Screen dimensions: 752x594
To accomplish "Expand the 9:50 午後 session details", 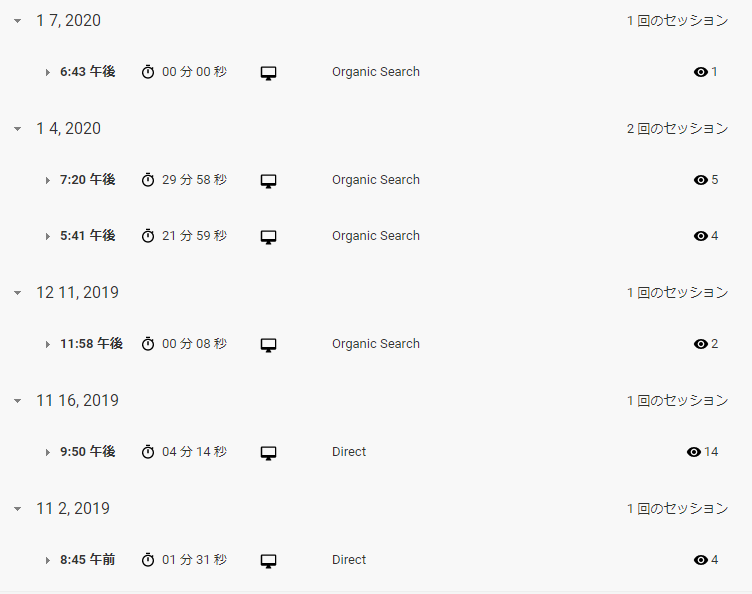I will 47,452.
